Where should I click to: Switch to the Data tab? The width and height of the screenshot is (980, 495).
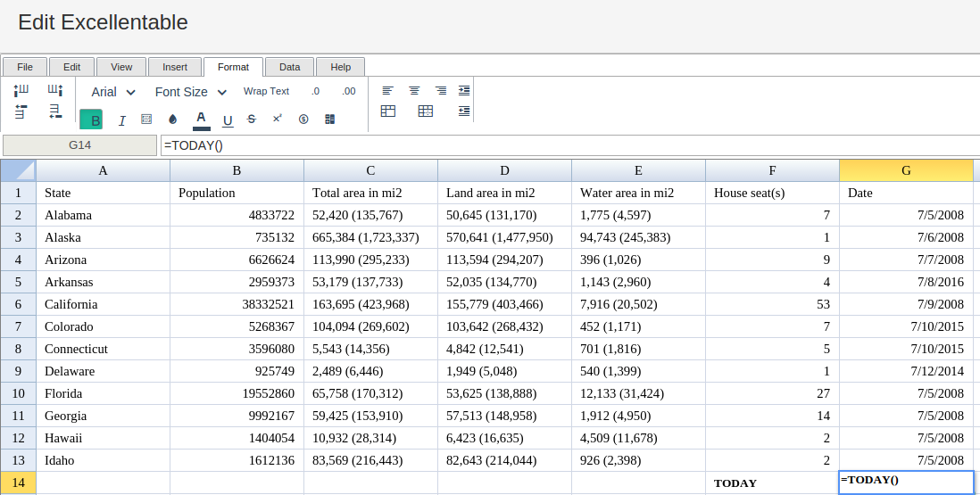coord(289,67)
